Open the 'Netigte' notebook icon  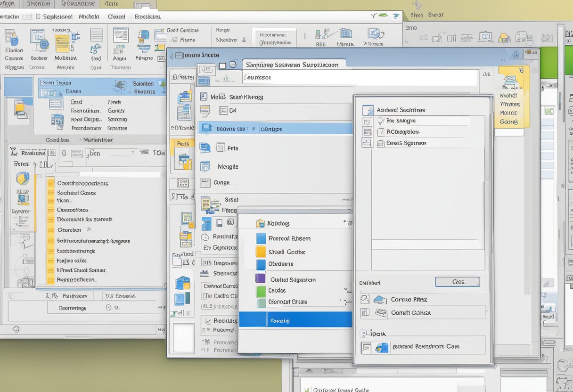click(205, 166)
